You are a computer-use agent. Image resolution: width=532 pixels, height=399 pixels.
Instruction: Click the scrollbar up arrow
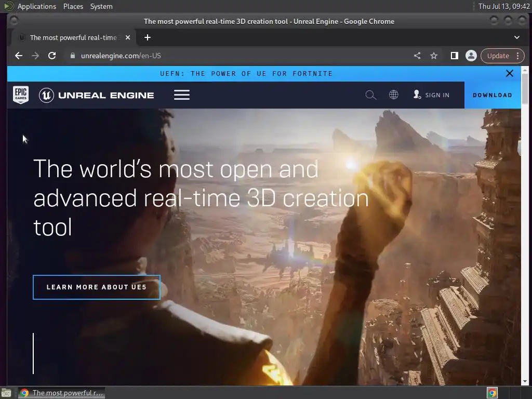pos(525,70)
